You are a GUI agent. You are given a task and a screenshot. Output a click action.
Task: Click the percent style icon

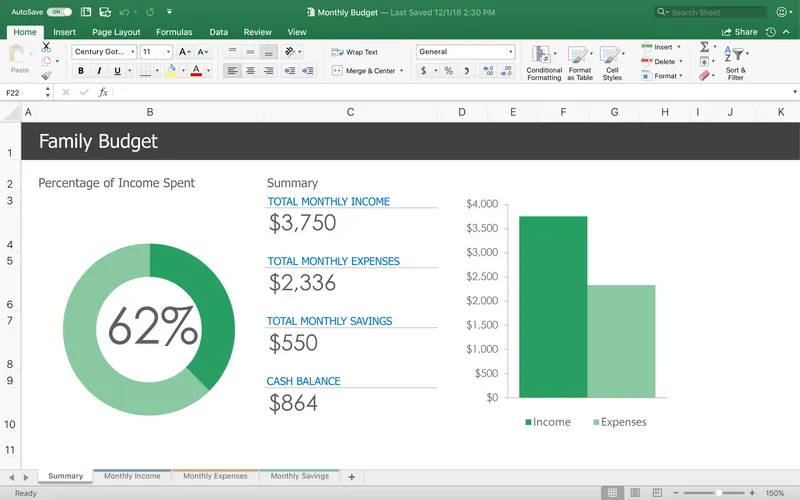pyautogui.click(x=448, y=71)
